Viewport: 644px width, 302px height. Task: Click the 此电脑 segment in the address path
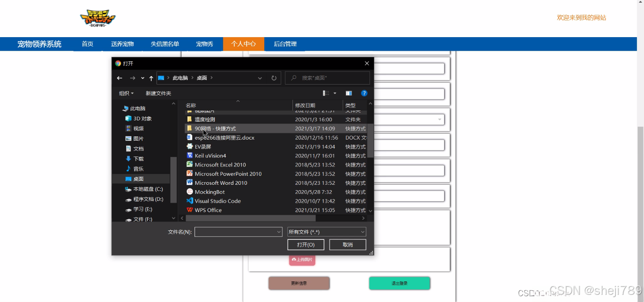click(x=180, y=78)
